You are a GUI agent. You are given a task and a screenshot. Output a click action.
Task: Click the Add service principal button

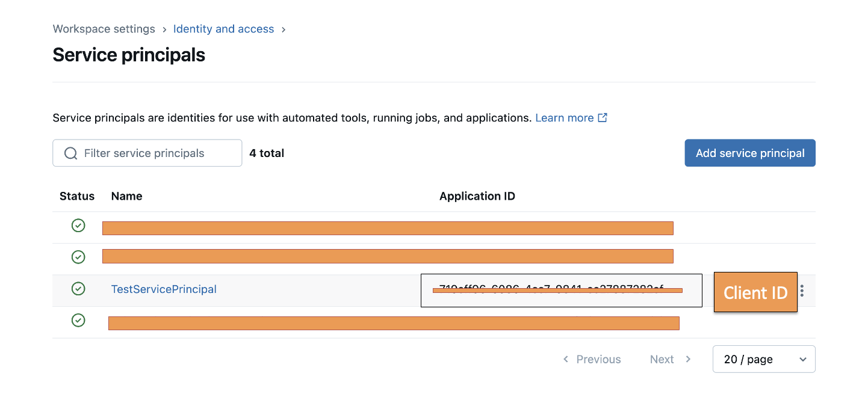click(750, 153)
